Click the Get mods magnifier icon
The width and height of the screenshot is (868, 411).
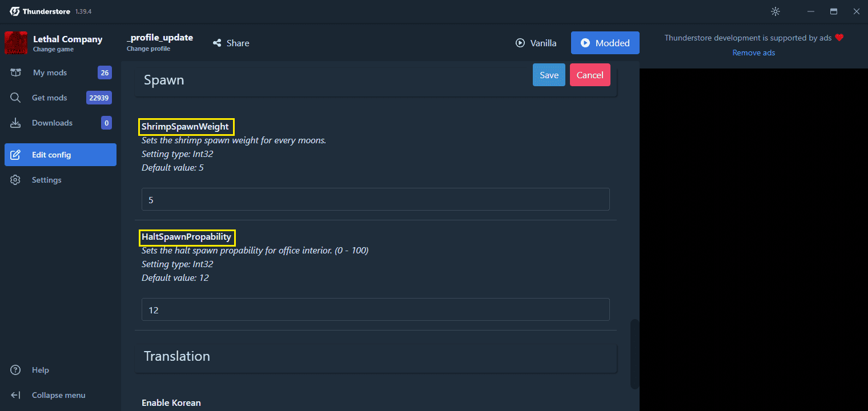(x=15, y=98)
